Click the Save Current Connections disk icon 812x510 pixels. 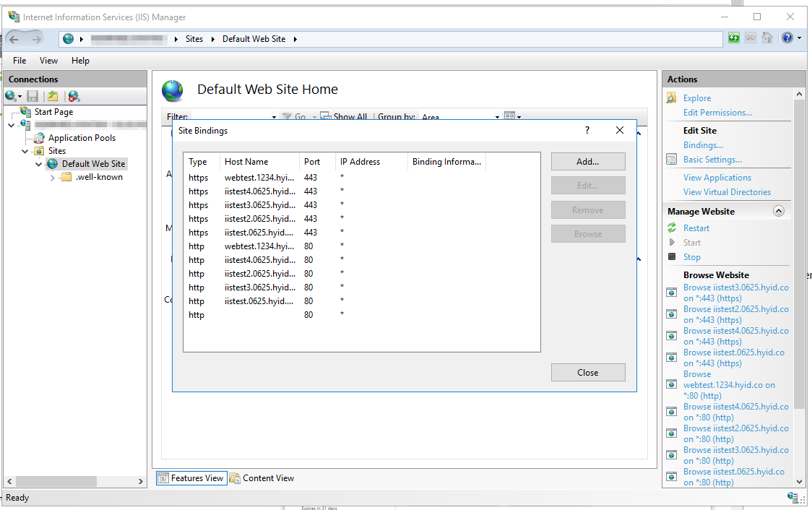[33, 96]
